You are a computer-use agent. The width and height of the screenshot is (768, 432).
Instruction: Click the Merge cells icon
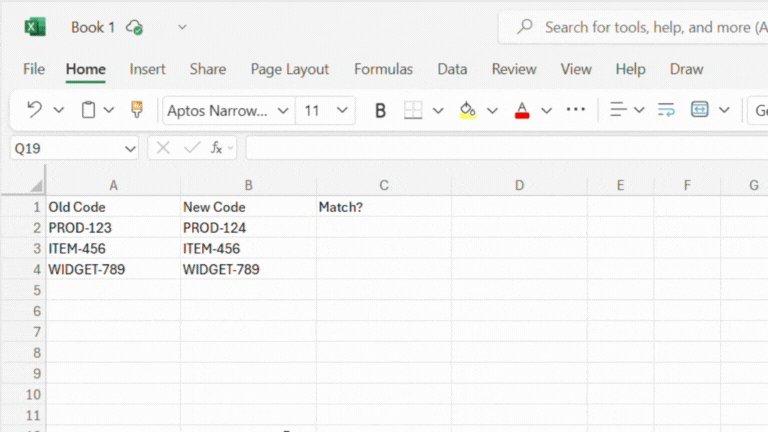tap(699, 109)
